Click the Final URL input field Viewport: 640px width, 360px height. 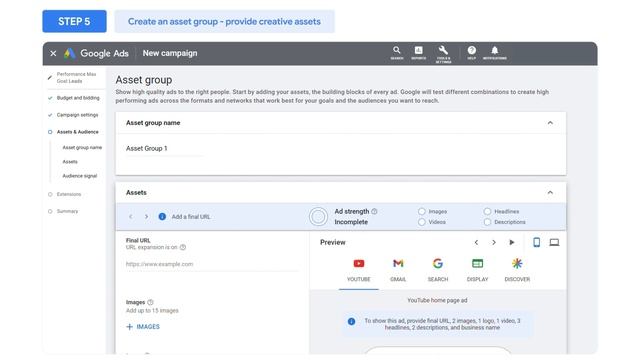(212, 264)
